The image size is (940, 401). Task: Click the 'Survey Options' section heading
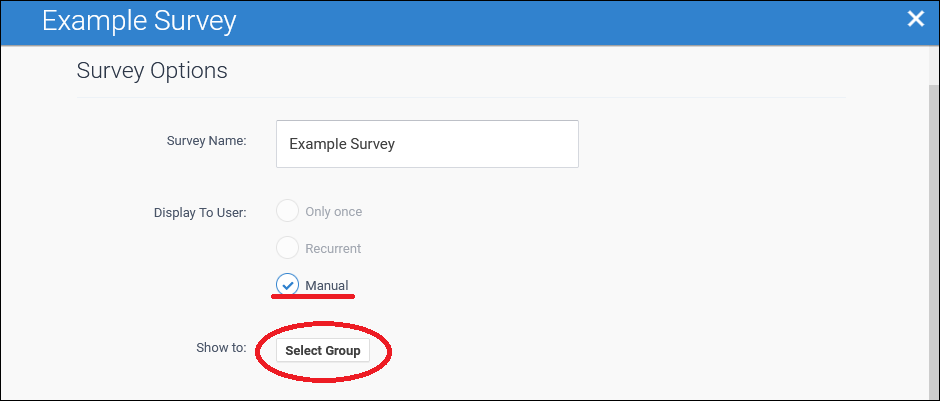point(152,71)
